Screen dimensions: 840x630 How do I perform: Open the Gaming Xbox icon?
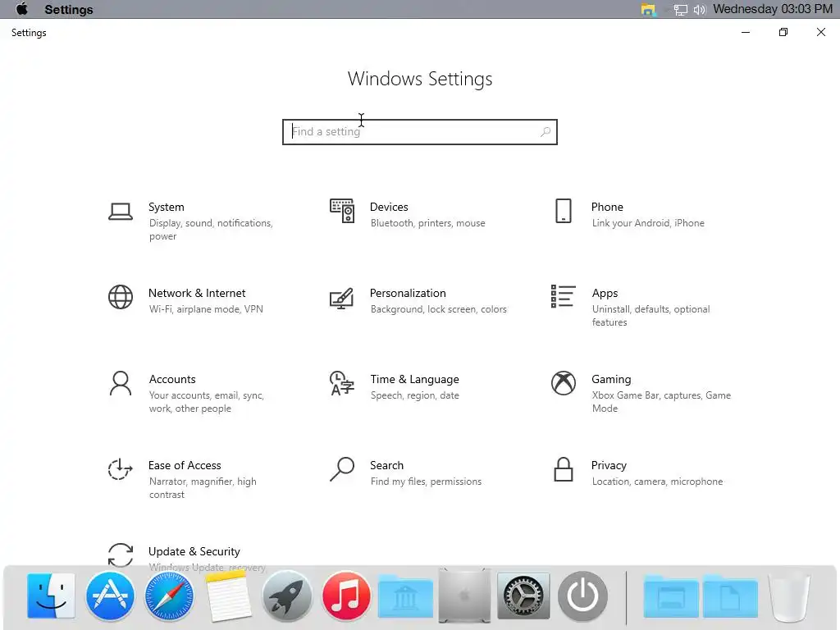point(563,383)
